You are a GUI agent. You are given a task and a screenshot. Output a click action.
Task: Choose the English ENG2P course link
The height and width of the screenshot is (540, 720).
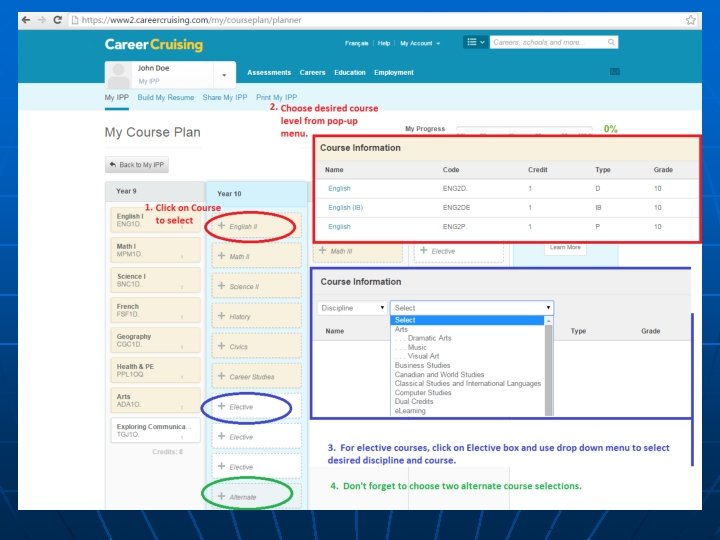click(x=339, y=227)
